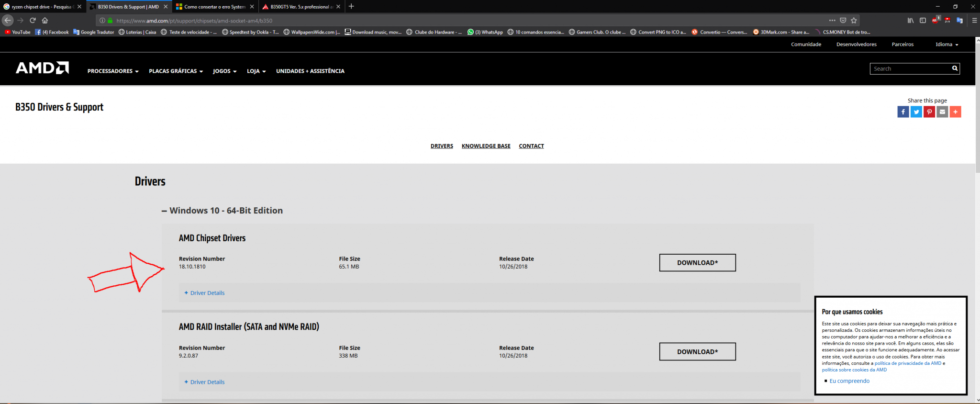Go to AMD logo homepage
Screen dimensions: 980x404
coord(42,68)
